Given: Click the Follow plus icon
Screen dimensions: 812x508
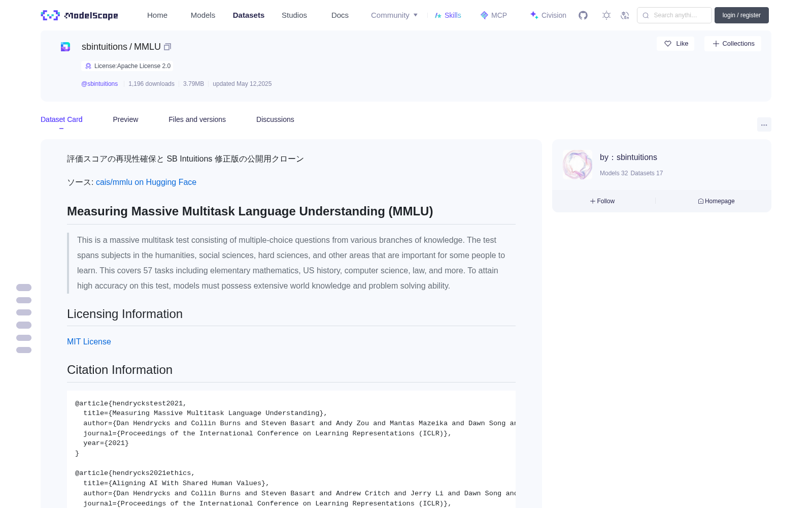Looking at the screenshot, I should (x=593, y=201).
